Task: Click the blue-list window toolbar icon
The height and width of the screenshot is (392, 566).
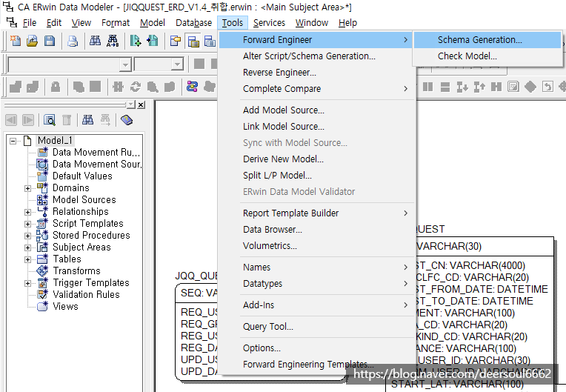Action: click(210, 41)
